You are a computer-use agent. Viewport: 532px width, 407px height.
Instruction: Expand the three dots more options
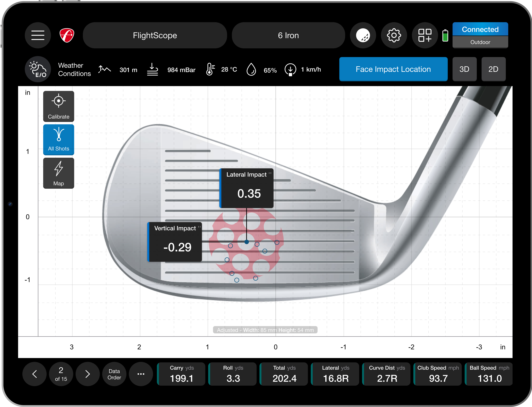[x=141, y=374]
